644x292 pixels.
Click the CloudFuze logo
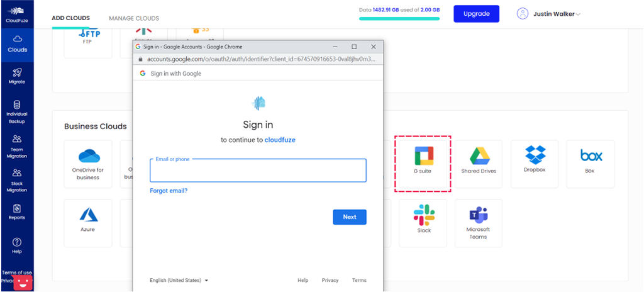17,14
